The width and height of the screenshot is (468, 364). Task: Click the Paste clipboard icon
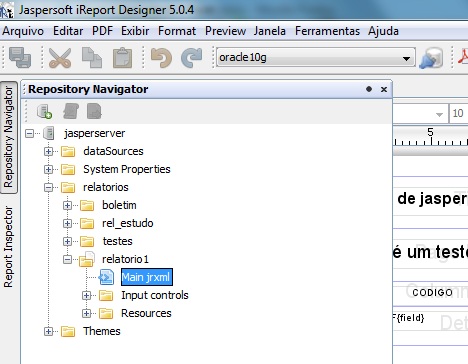point(122,58)
